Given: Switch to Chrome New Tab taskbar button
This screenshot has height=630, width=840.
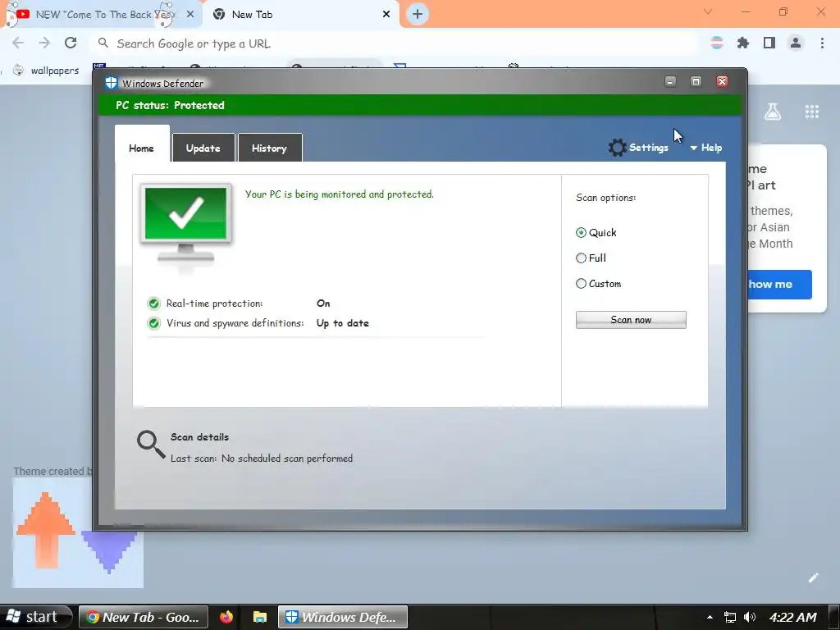Looking at the screenshot, I should click(144, 617).
